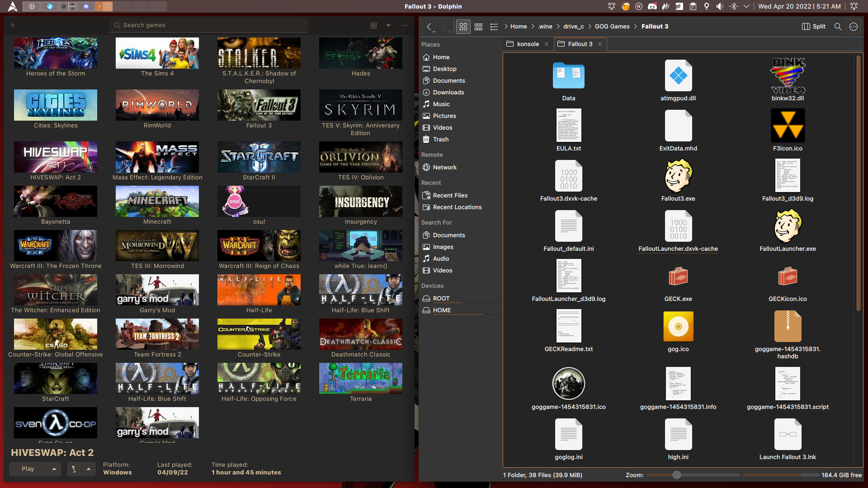
Task: Click the add game plus icon in Lutris
Action: point(13,25)
